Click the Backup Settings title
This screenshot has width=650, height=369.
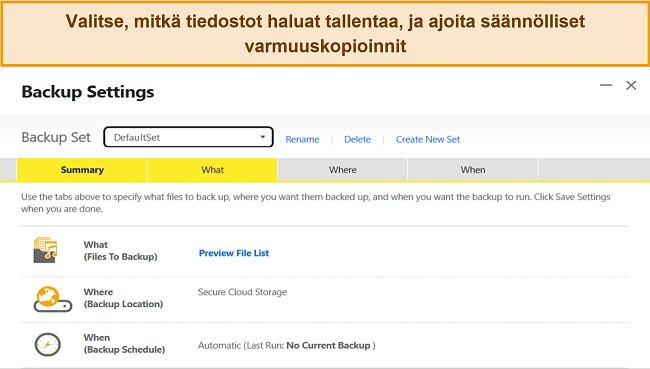click(88, 92)
